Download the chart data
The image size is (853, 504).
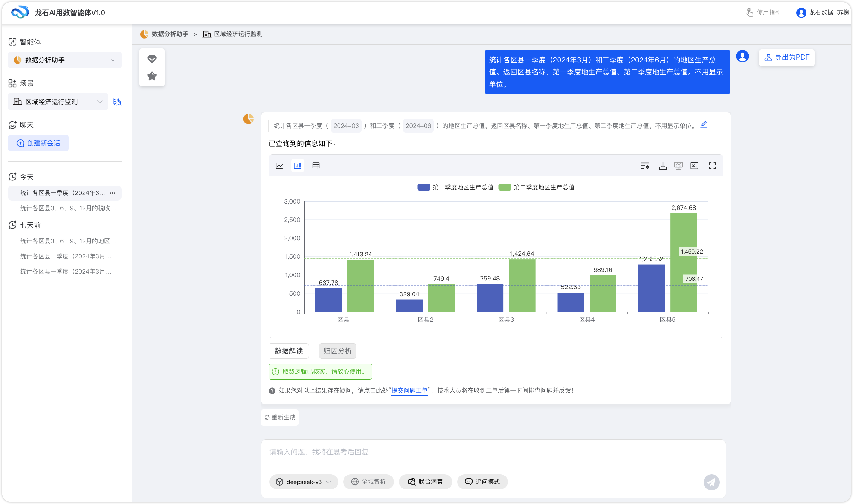[x=662, y=166]
